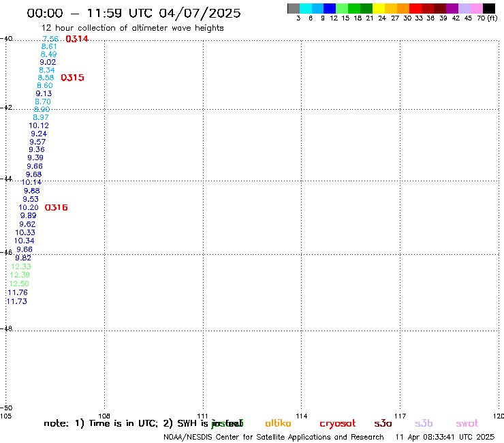Click the wave height value 9.82
This screenshot has height=443, width=504.
point(23,258)
